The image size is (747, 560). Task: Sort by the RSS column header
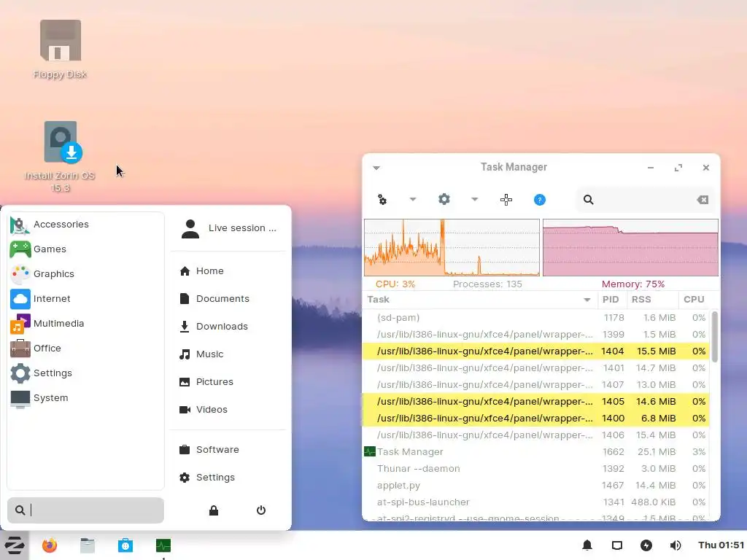pos(652,300)
